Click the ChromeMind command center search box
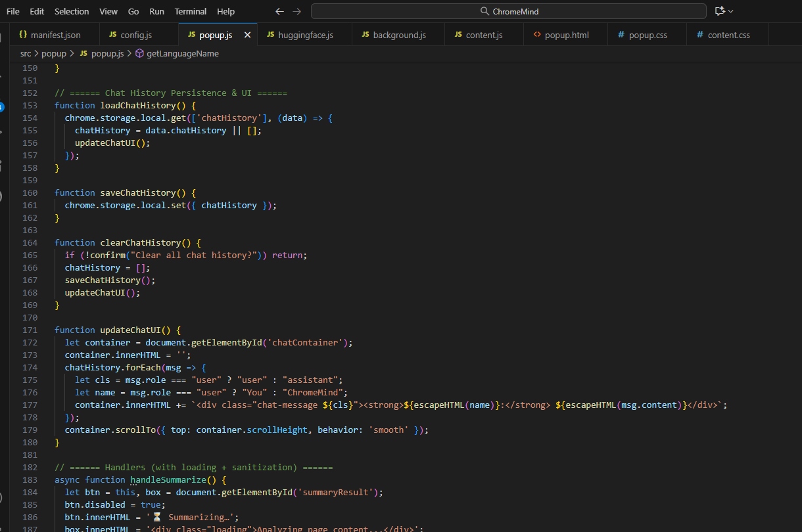The width and height of the screenshot is (802, 532). [x=508, y=11]
